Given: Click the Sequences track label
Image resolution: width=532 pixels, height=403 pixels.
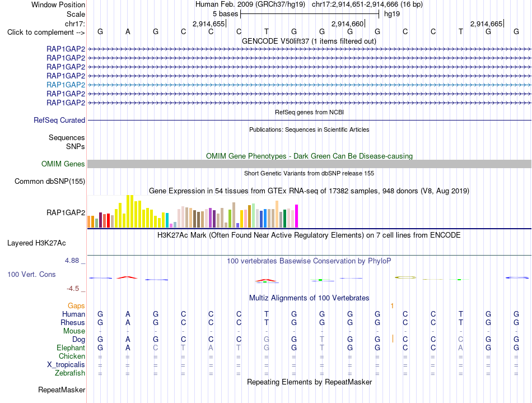Looking at the screenshot, I should click(67, 137).
